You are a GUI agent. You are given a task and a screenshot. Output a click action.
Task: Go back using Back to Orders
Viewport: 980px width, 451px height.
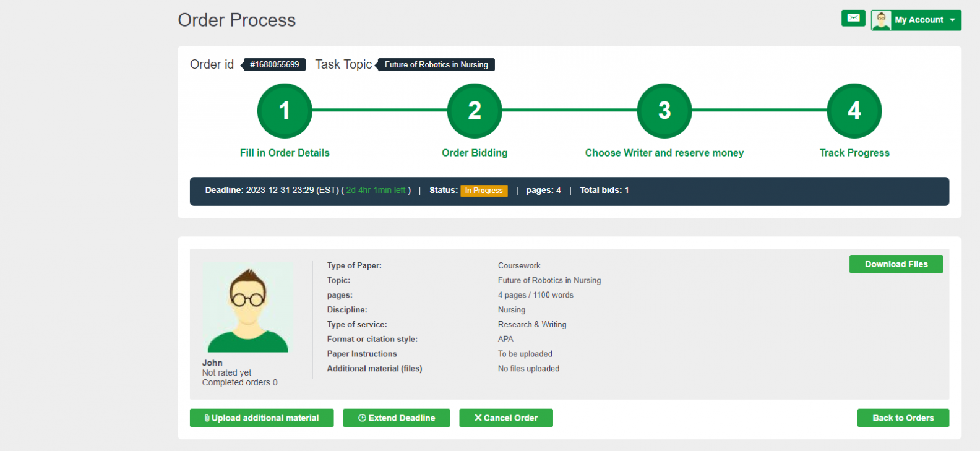pyautogui.click(x=903, y=418)
